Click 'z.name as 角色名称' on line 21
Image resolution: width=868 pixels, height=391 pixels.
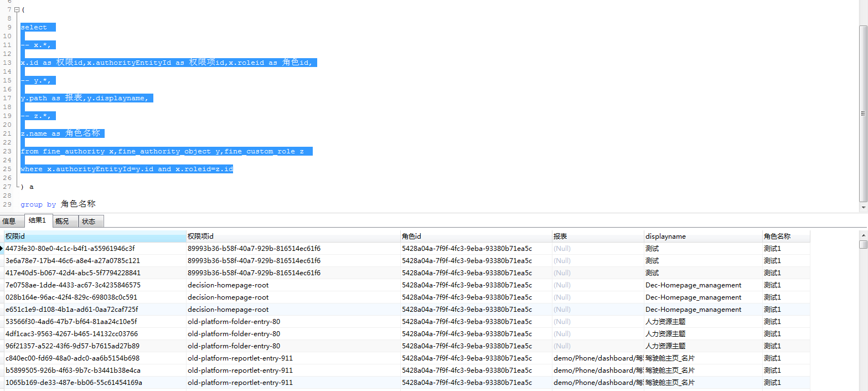point(60,133)
